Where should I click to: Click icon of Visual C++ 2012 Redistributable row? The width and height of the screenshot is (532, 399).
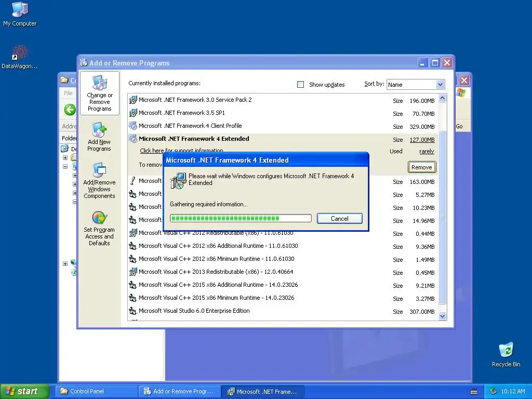(x=133, y=233)
